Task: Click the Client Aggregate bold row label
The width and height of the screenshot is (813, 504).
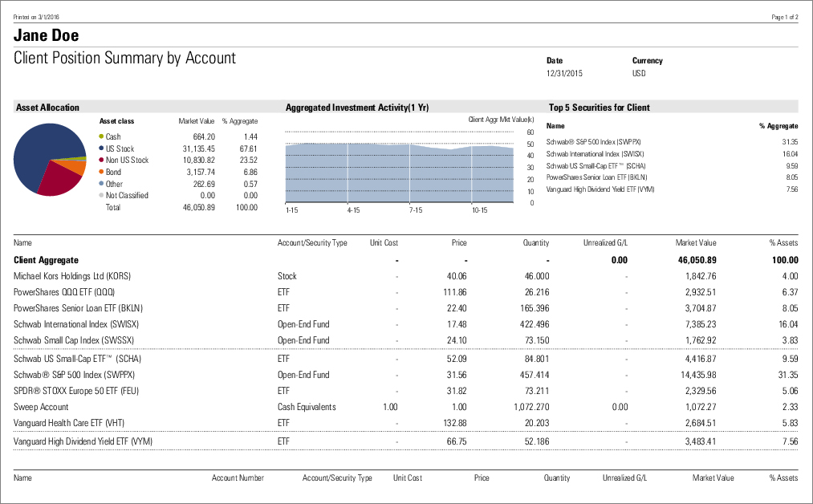Action: point(47,260)
